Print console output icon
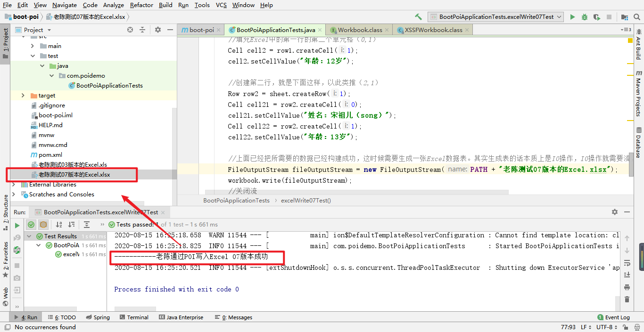Viewport: 644px width, 332px height. [x=627, y=287]
